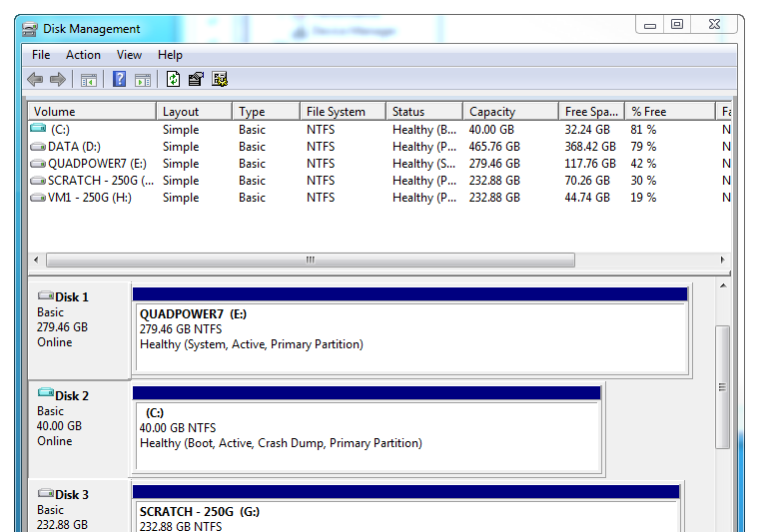Select the DATA (D:) drive icon
The image size is (763, 532).
[38, 147]
